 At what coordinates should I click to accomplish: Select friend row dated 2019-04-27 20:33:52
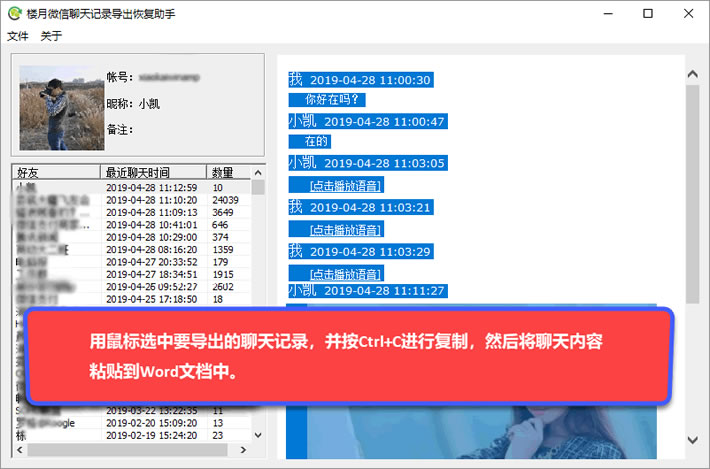point(131,262)
